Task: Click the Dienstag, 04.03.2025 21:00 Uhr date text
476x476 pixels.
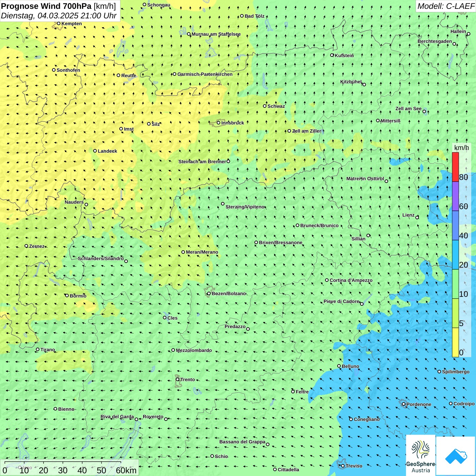Action: [59, 16]
